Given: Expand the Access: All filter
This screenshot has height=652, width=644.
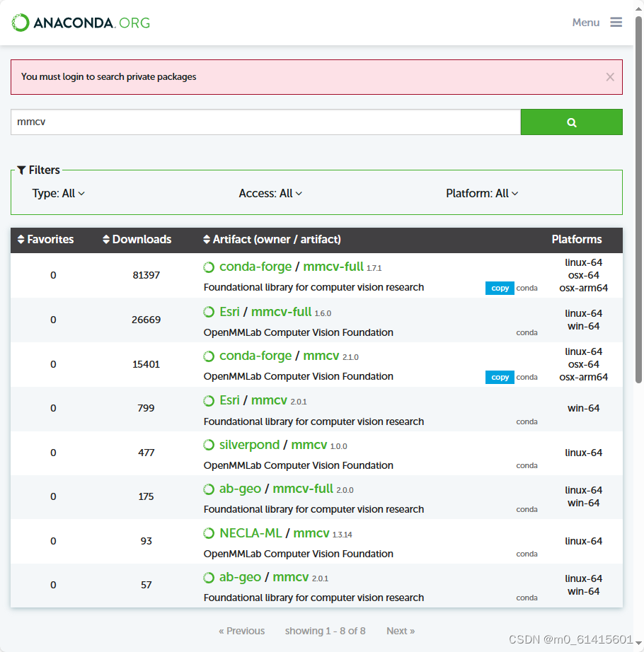Looking at the screenshot, I should (x=270, y=193).
